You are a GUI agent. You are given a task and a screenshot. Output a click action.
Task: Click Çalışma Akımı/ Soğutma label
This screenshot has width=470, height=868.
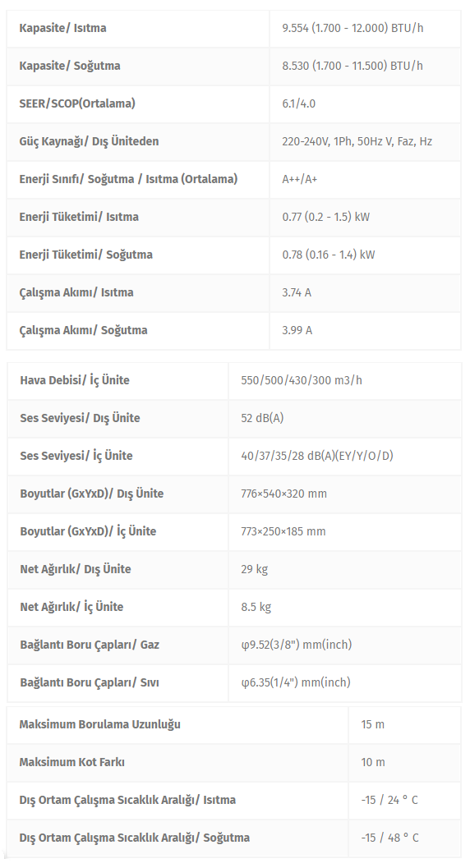pyautogui.click(x=83, y=330)
